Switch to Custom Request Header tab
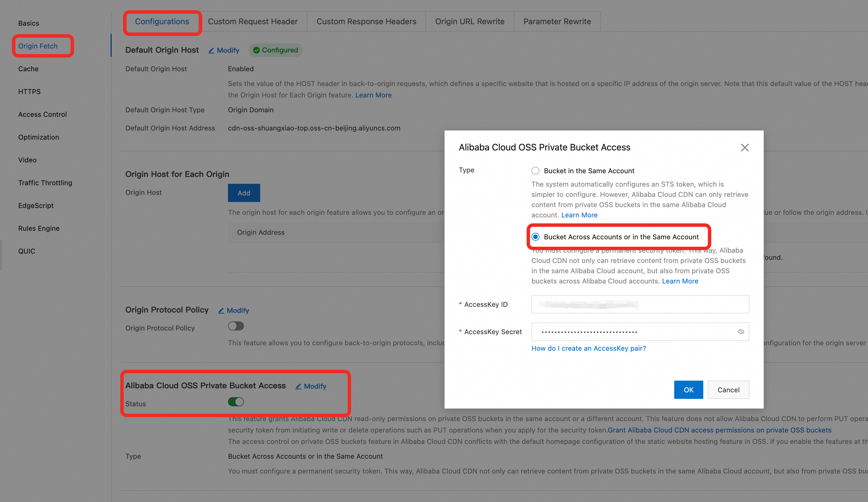Screen dimensions: 868x502 click(252, 22)
